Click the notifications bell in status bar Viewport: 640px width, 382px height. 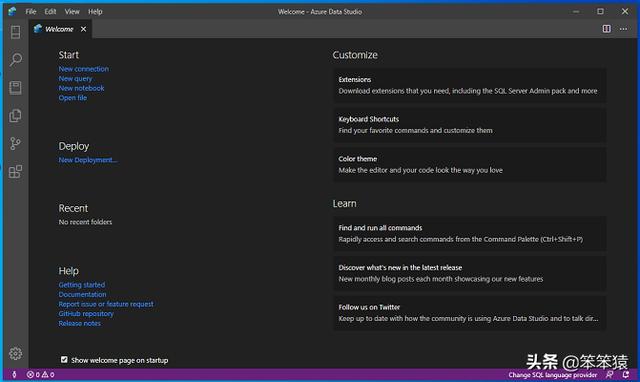[x=626, y=374]
